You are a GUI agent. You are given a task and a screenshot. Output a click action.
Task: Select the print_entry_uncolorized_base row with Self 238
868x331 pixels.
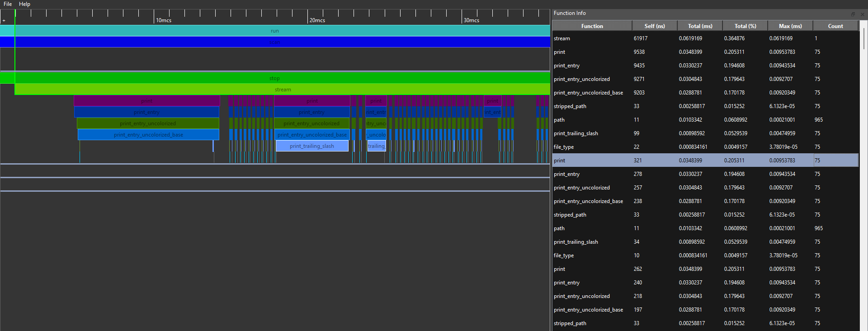coord(705,201)
